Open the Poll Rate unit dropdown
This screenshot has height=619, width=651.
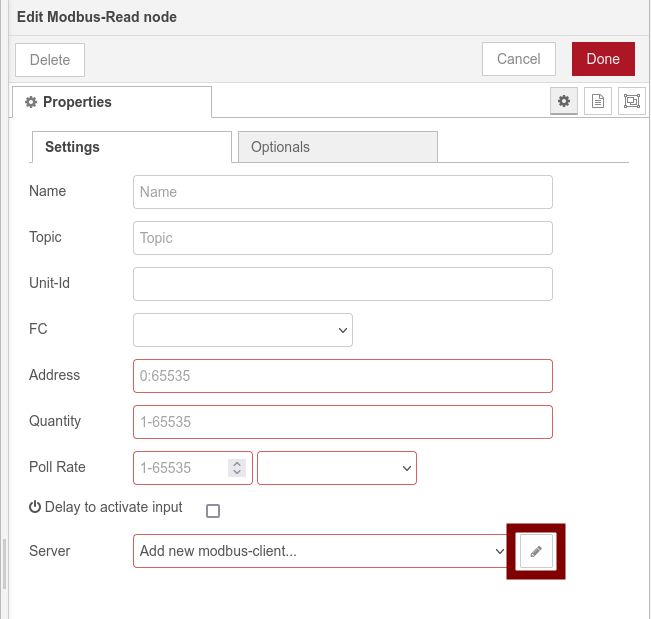(337, 468)
